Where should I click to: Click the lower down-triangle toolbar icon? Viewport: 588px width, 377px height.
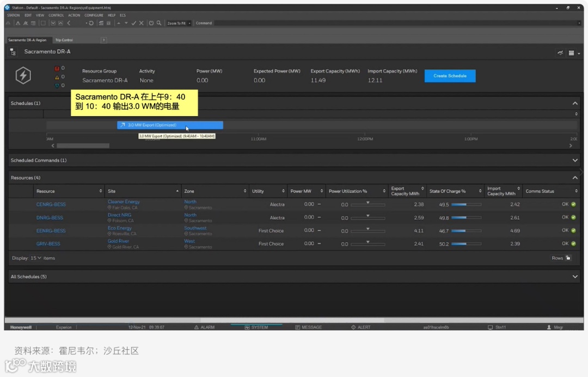coord(126,23)
